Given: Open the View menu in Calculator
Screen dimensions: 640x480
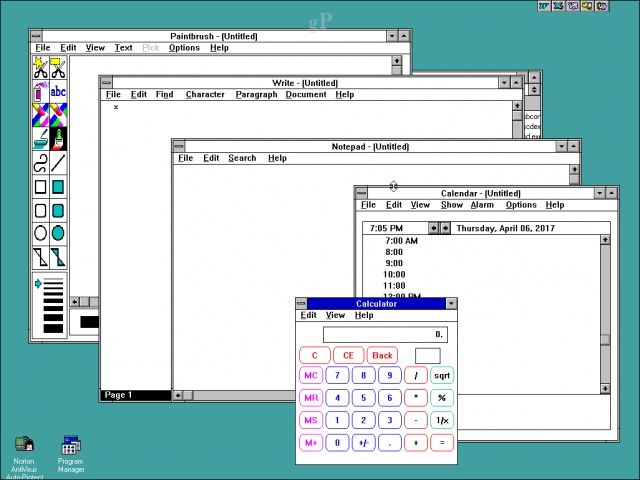Looking at the screenshot, I should click(x=335, y=315).
